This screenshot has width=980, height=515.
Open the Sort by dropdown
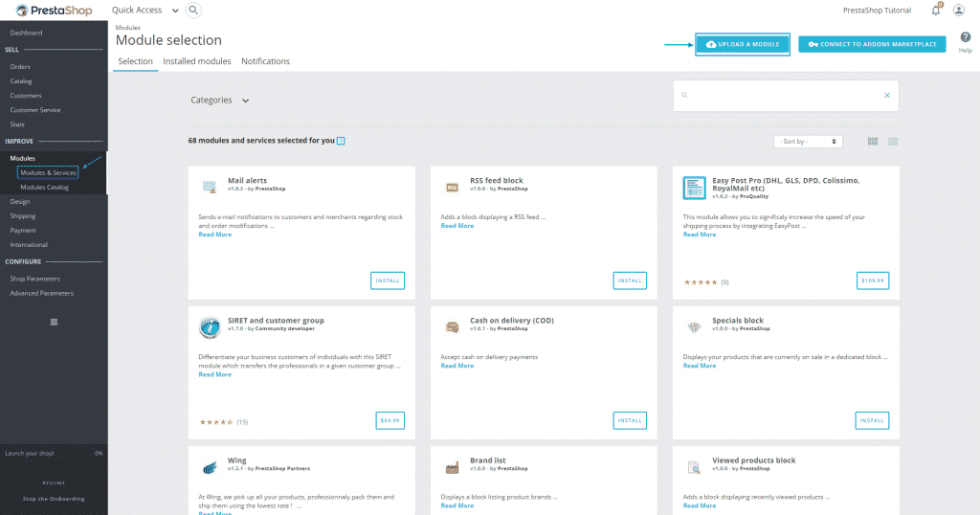coord(808,142)
